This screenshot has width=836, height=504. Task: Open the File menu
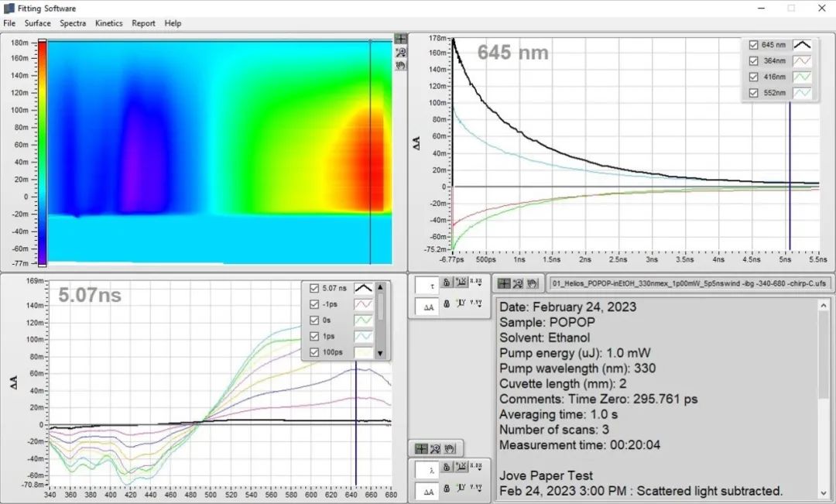pyautogui.click(x=9, y=23)
